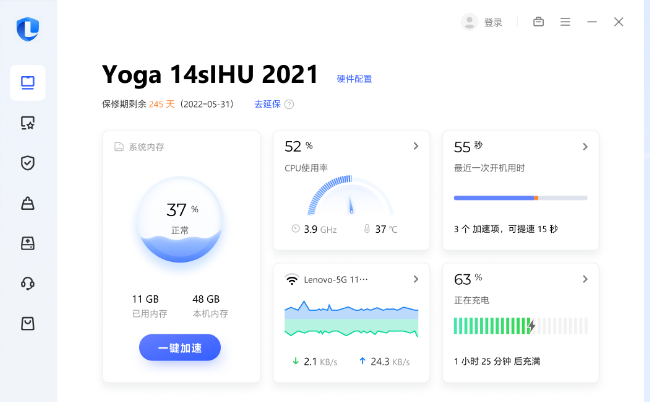
Task: Click the battery charge level bar
Action: click(x=521, y=326)
